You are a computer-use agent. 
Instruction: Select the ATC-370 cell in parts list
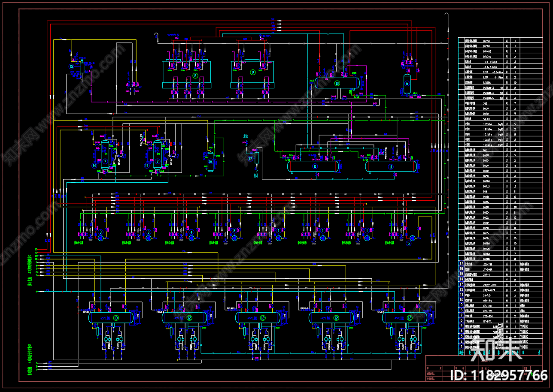tap(488, 311)
